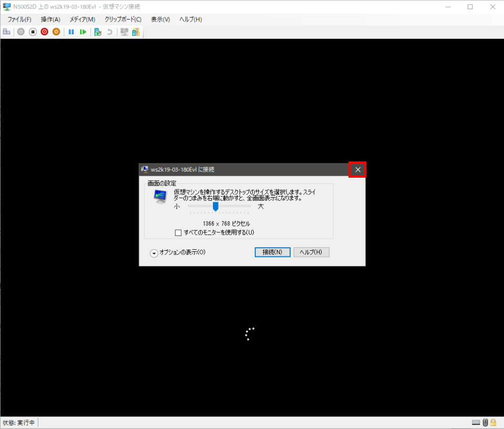Viewport: 504px width, 429px height.
Task: Pause the running virtual machine
Action: tap(71, 32)
